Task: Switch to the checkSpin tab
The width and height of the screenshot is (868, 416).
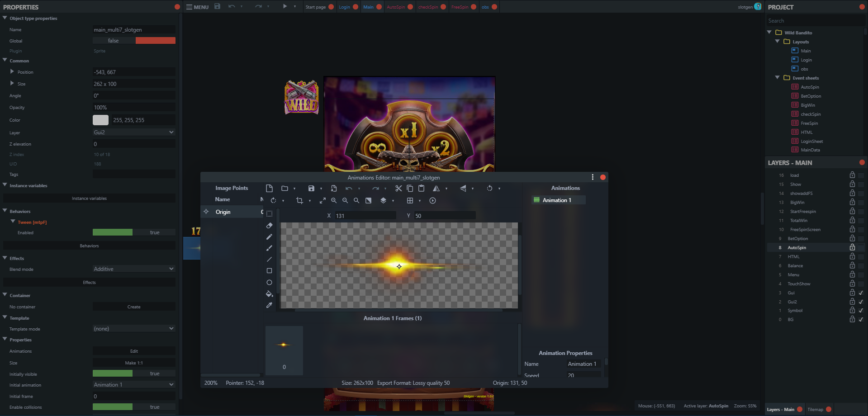Action: pyautogui.click(x=428, y=7)
